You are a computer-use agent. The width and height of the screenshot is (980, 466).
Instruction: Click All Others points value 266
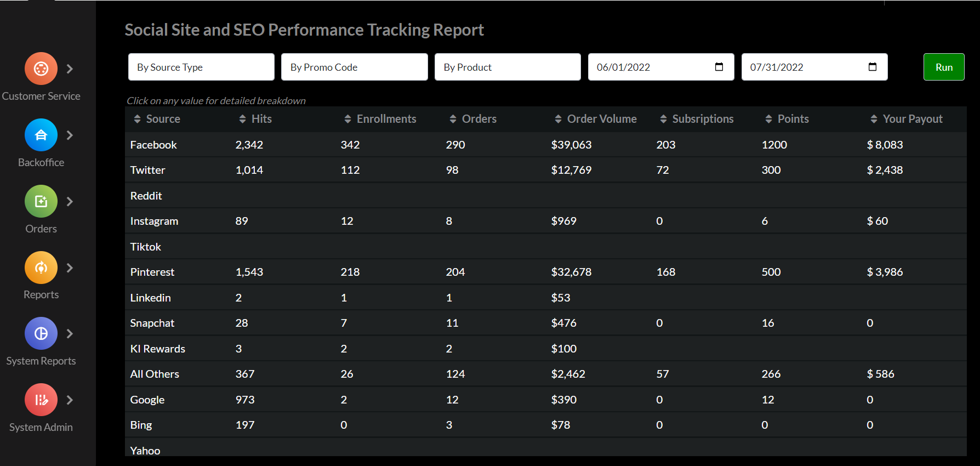771,374
